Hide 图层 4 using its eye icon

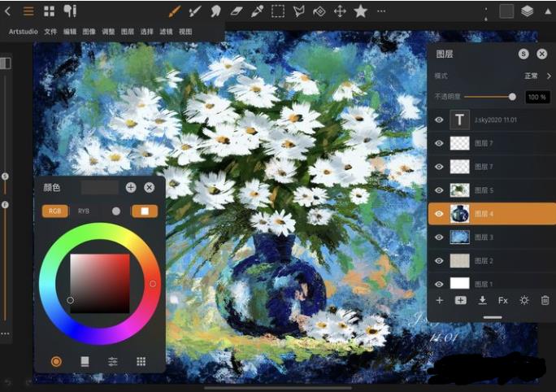(439, 214)
